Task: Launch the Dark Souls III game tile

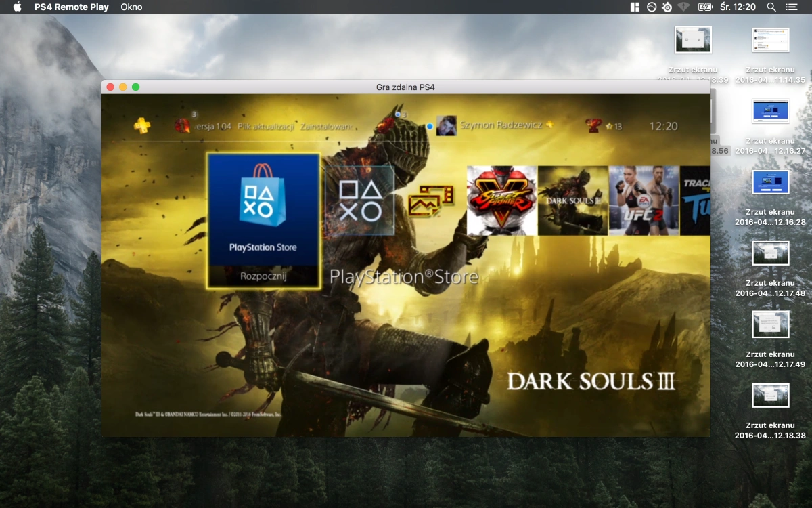Action: tap(573, 200)
